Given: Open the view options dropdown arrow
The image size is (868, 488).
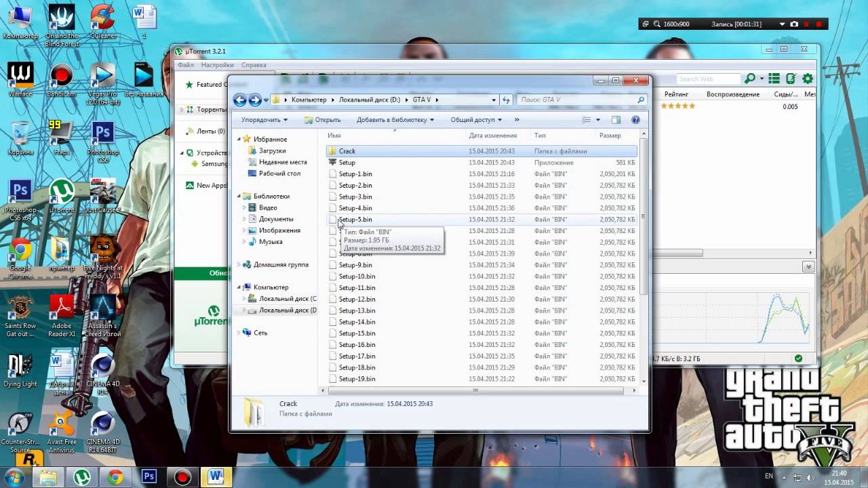Looking at the screenshot, I should pyautogui.click(x=598, y=120).
